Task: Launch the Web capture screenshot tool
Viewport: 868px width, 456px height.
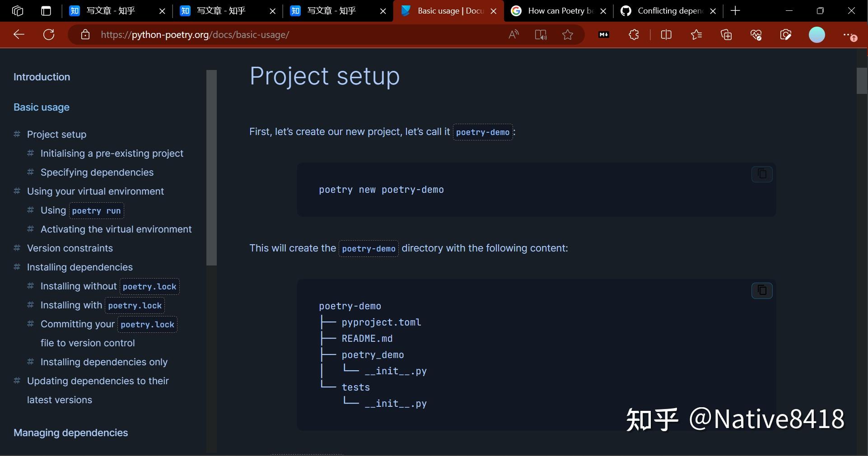Action: [786, 35]
